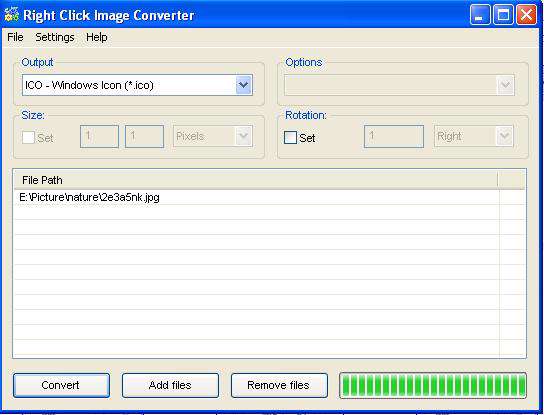Click the Convert button
This screenshot has width=544, height=415.
pos(61,385)
